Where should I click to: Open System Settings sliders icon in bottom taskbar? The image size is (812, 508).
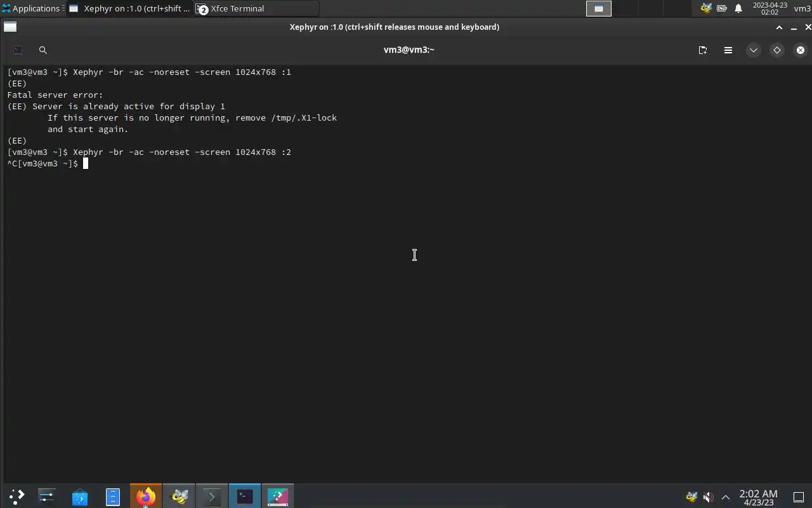point(47,497)
